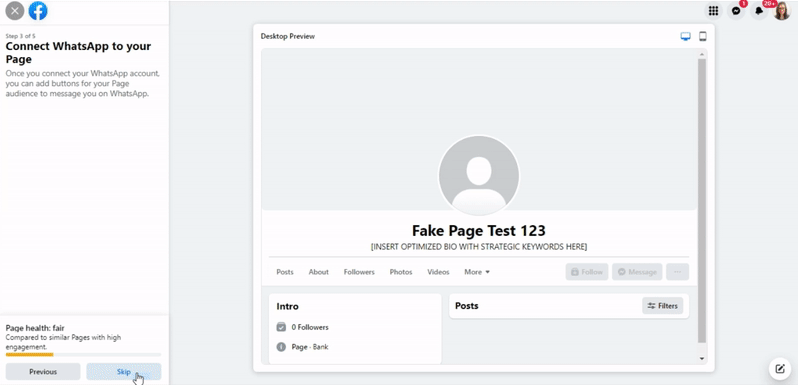Click the preview scrollbar up arrow
The image size is (798, 385).
click(x=702, y=54)
